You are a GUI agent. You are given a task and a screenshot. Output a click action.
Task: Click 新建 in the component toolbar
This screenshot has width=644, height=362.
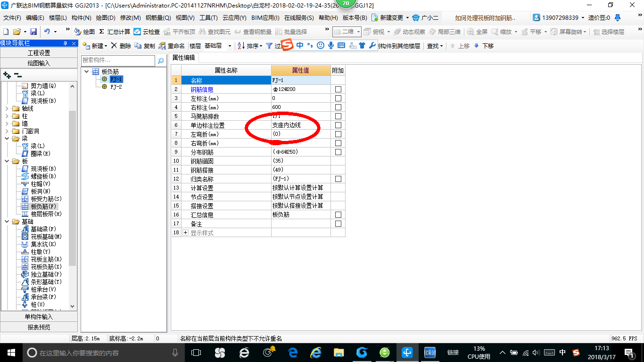coord(95,46)
